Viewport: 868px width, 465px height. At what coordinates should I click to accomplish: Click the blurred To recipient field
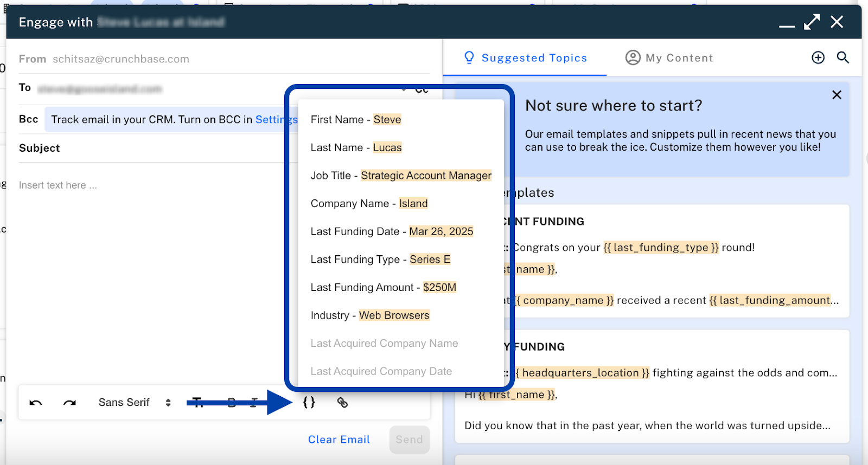tap(100, 89)
